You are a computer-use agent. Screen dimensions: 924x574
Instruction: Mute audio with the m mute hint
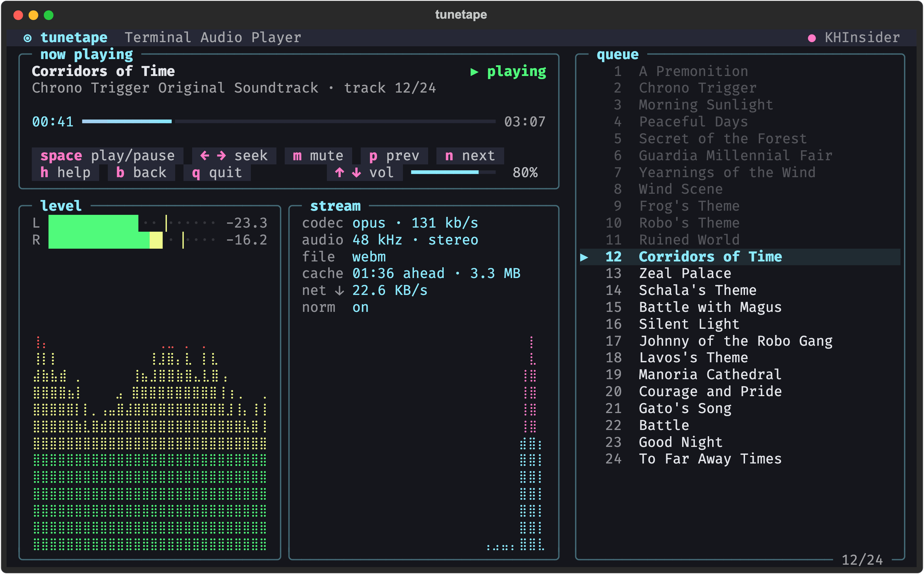(318, 156)
